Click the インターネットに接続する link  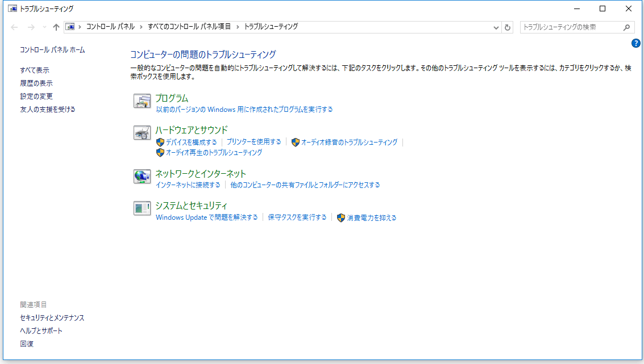click(x=188, y=185)
